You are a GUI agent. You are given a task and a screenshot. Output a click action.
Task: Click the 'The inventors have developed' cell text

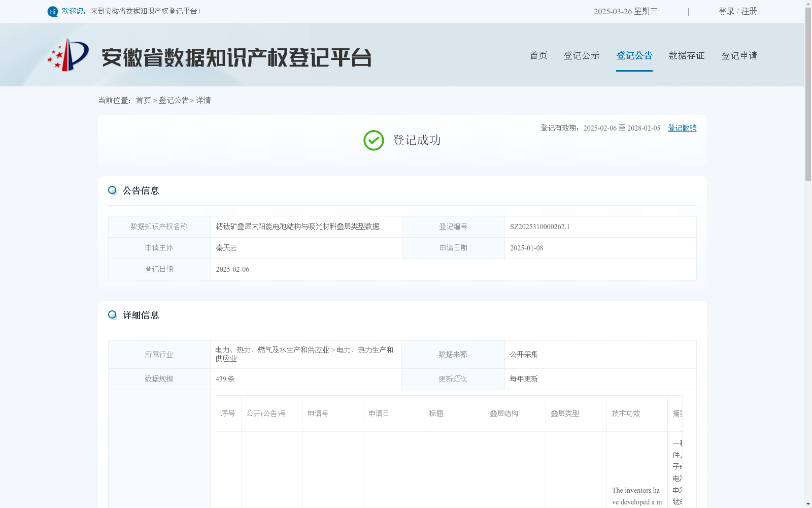click(637, 496)
